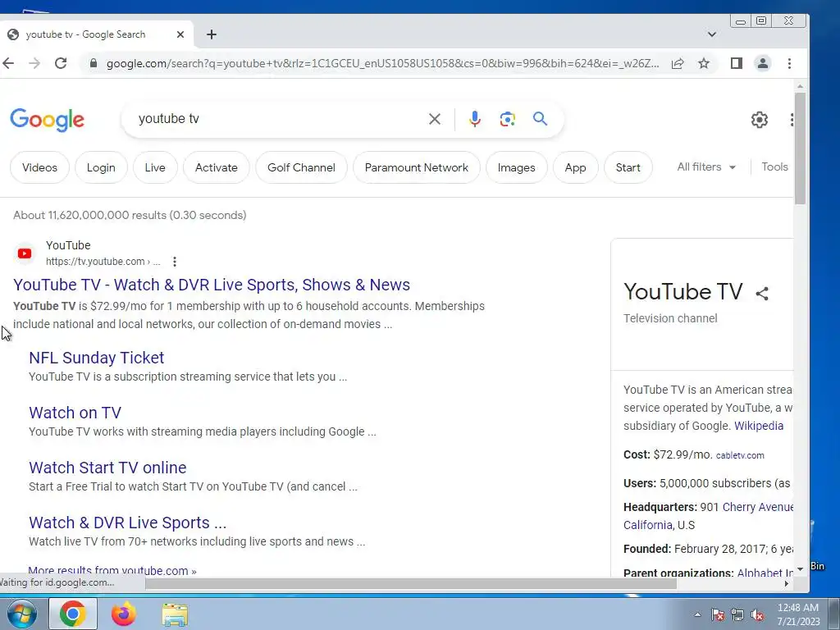
Task: Open More results from youtube.com
Action: (x=112, y=571)
